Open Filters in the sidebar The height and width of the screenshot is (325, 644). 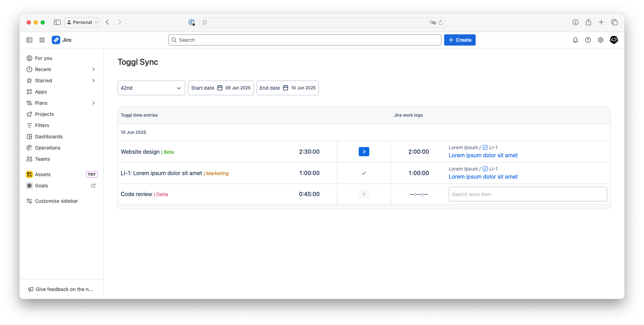[61, 125]
